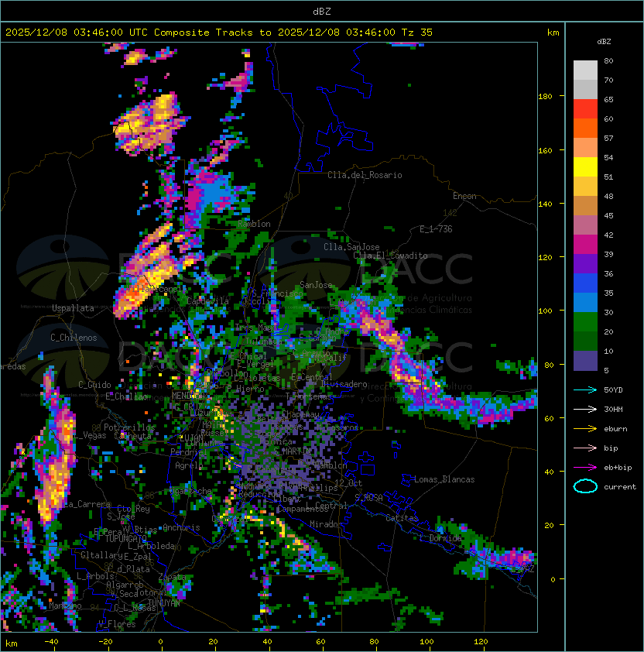The width and height of the screenshot is (644, 652).
Task: Click the magenta eb+bip track arrow
Action: [x=585, y=468]
